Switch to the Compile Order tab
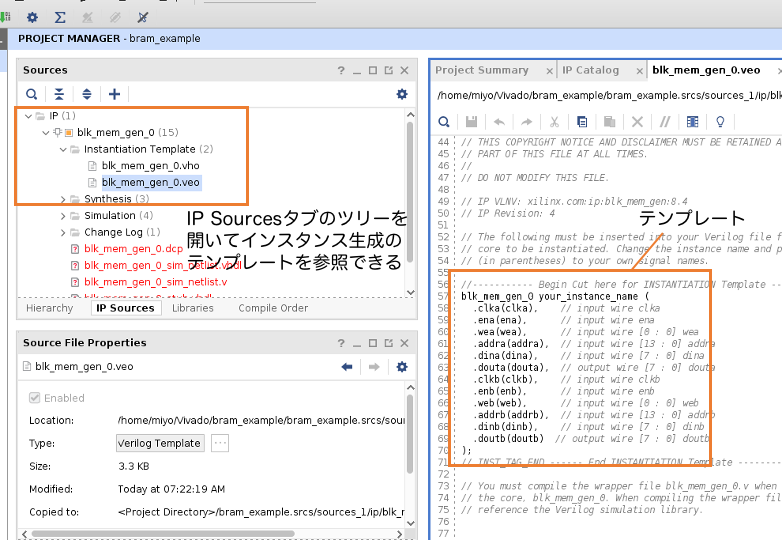 273,308
